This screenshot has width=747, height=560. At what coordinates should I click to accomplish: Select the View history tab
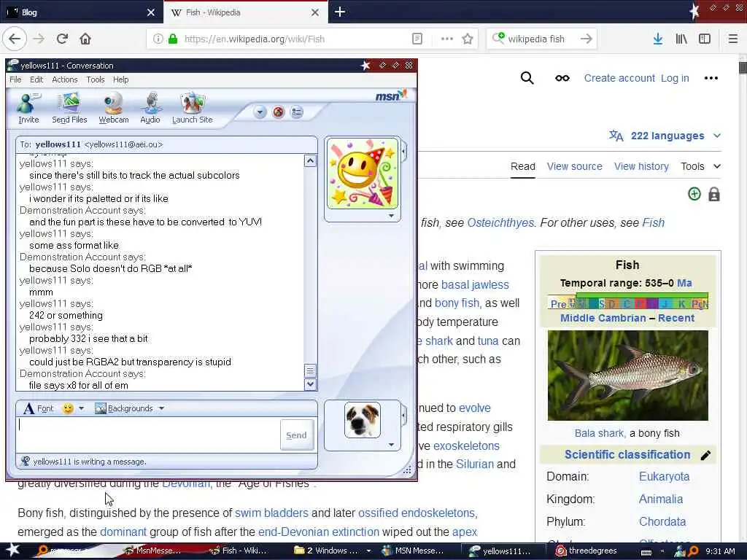pyautogui.click(x=641, y=166)
